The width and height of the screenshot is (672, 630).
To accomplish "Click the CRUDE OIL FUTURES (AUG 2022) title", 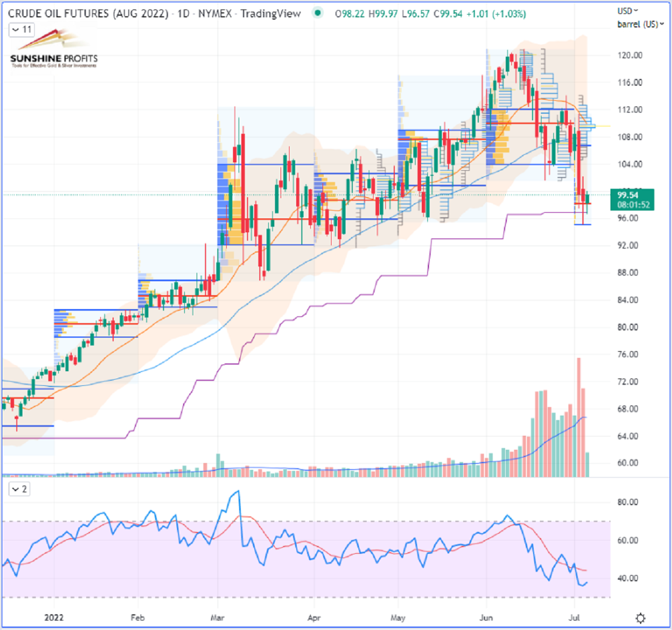I will (x=88, y=13).
